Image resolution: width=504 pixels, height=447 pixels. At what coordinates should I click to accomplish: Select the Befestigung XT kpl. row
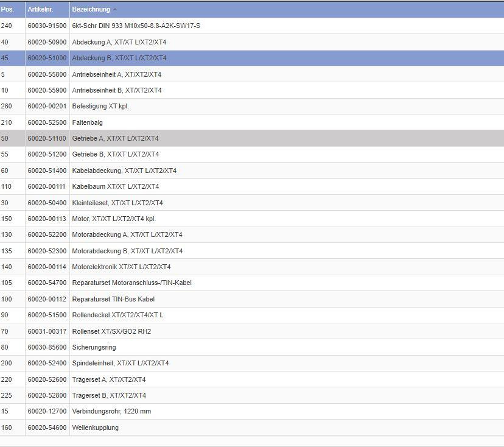pos(100,106)
